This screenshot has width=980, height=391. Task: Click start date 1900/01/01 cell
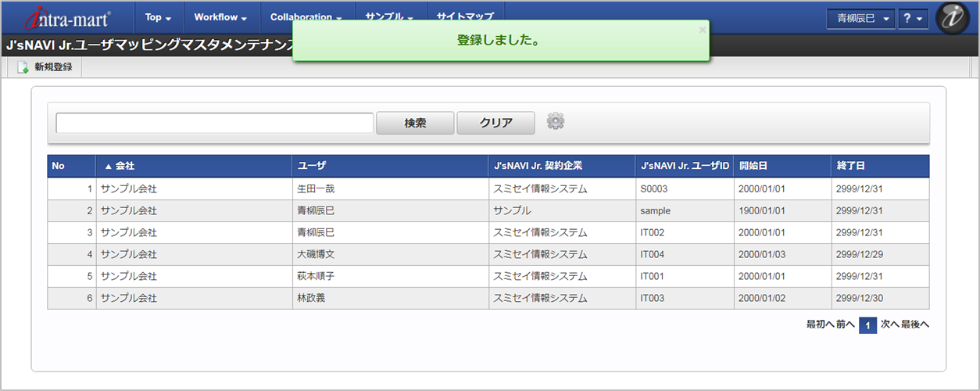pos(782,210)
